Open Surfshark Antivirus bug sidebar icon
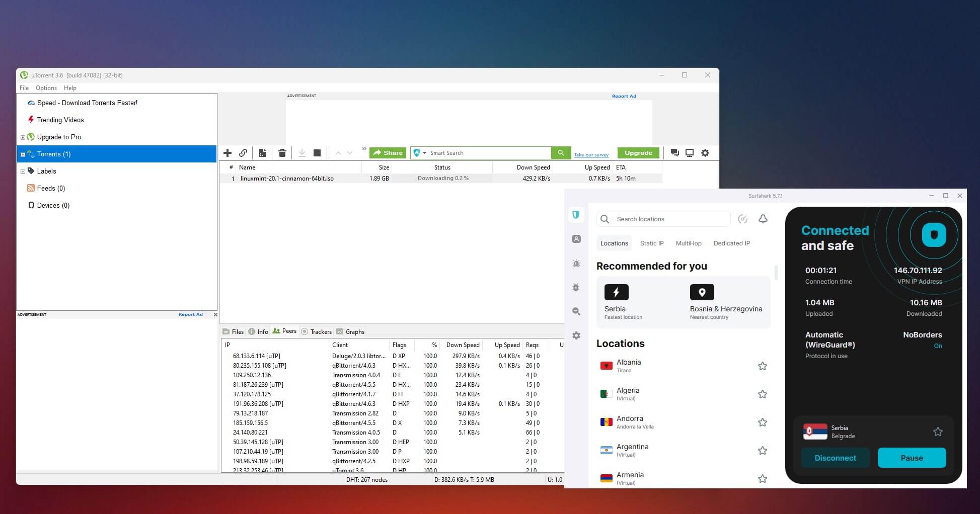 click(576, 287)
